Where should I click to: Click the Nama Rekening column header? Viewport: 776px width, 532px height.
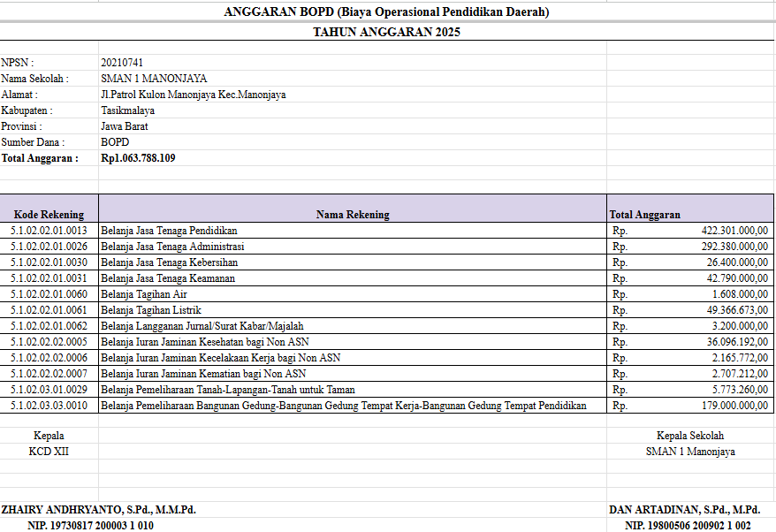pyautogui.click(x=352, y=214)
